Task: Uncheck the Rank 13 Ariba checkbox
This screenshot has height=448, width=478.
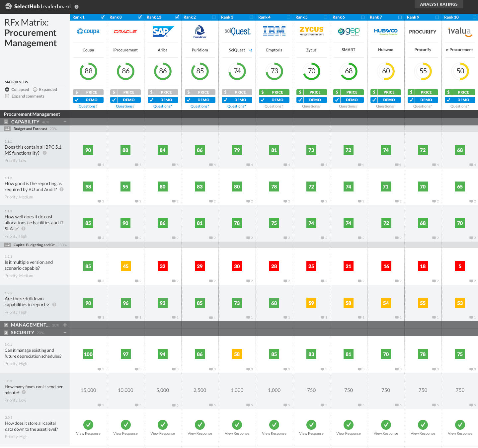Action: pos(177,17)
